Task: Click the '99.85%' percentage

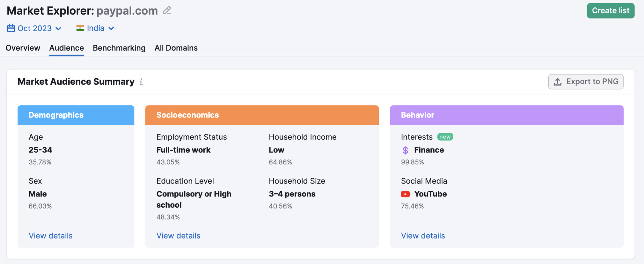Action: pyautogui.click(x=413, y=162)
